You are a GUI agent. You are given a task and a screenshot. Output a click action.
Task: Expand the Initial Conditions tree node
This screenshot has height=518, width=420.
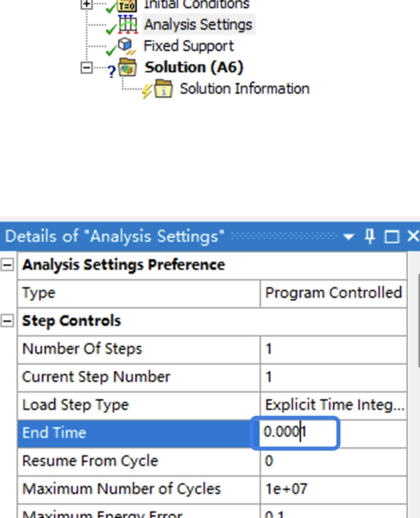pyautogui.click(x=86, y=4)
